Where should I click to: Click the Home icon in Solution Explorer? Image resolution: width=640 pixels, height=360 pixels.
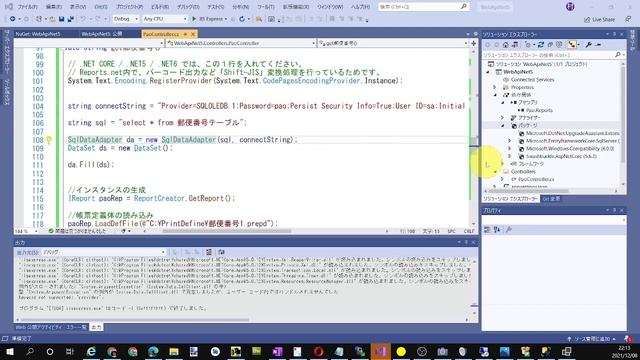click(505, 44)
